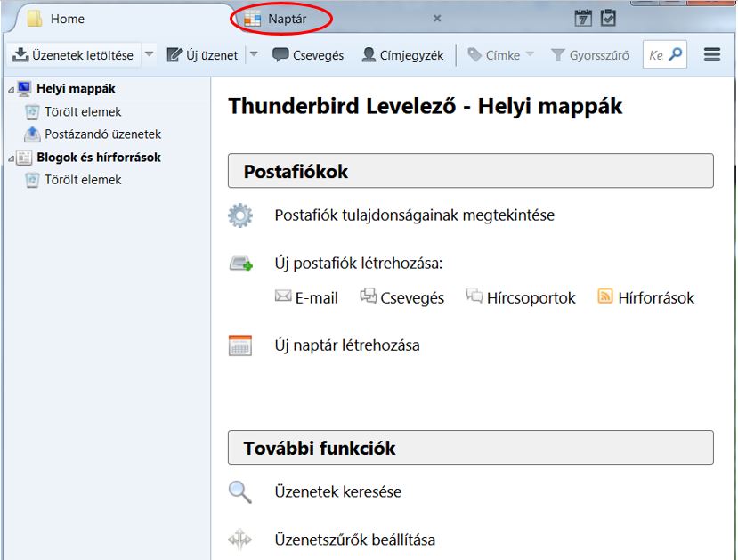
Task: Open the dropdown arrow beside Üzenetek letöltése
Action: pos(149,55)
